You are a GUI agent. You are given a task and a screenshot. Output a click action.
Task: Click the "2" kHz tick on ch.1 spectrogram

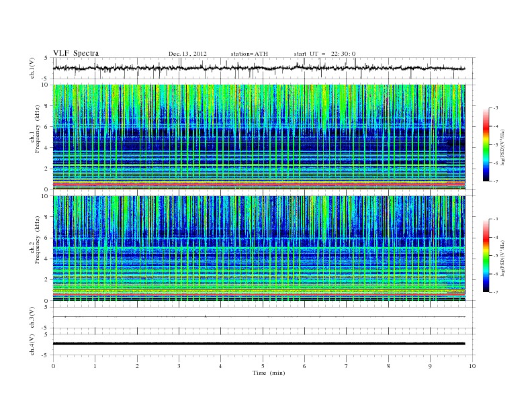[46, 169]
